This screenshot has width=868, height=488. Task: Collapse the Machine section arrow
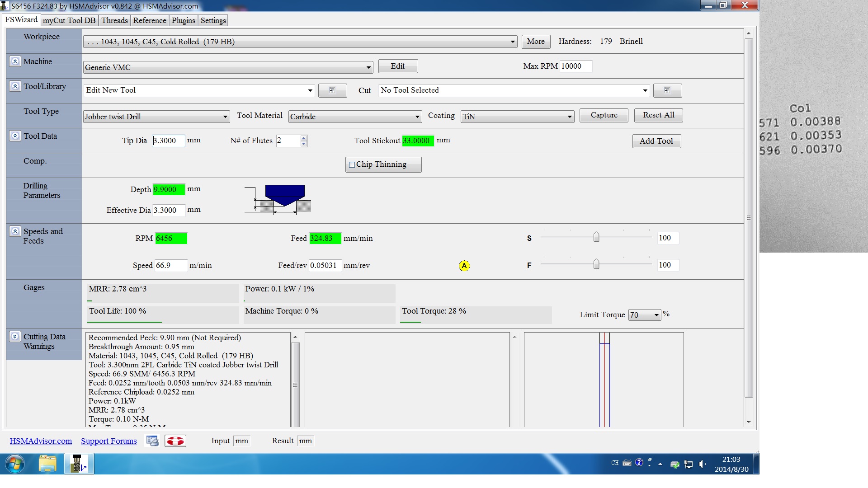point(15,61)
